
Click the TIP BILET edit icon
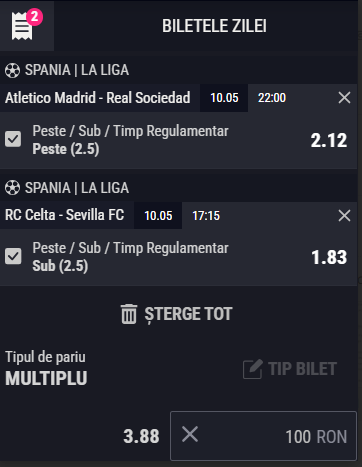253,369
